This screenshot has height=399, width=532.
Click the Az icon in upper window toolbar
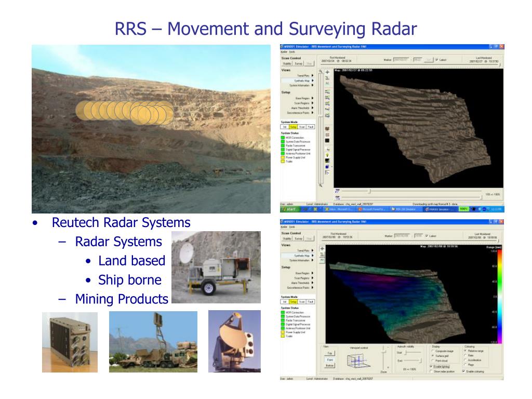point(328,150)
